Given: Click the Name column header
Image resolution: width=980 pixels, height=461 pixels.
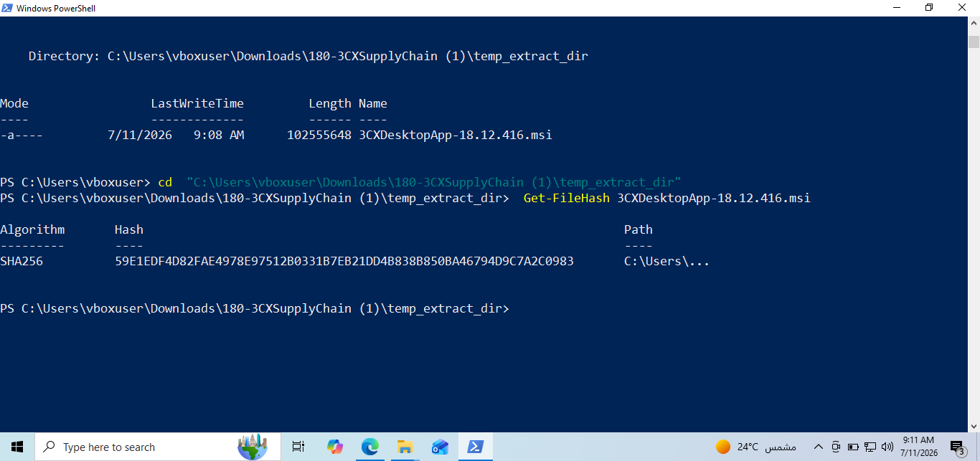Looking at the screenshot, I should click(x=373, y=103).
